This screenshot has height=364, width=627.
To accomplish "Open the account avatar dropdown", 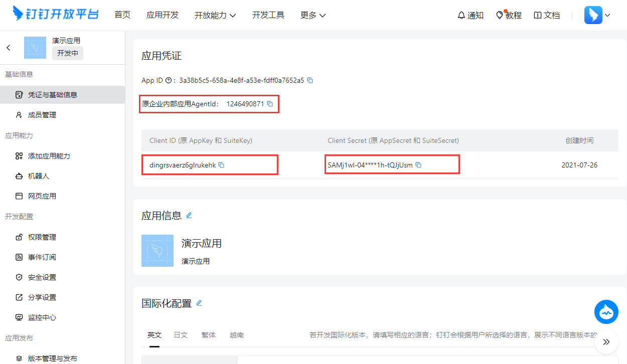I will tap(597, 15).
